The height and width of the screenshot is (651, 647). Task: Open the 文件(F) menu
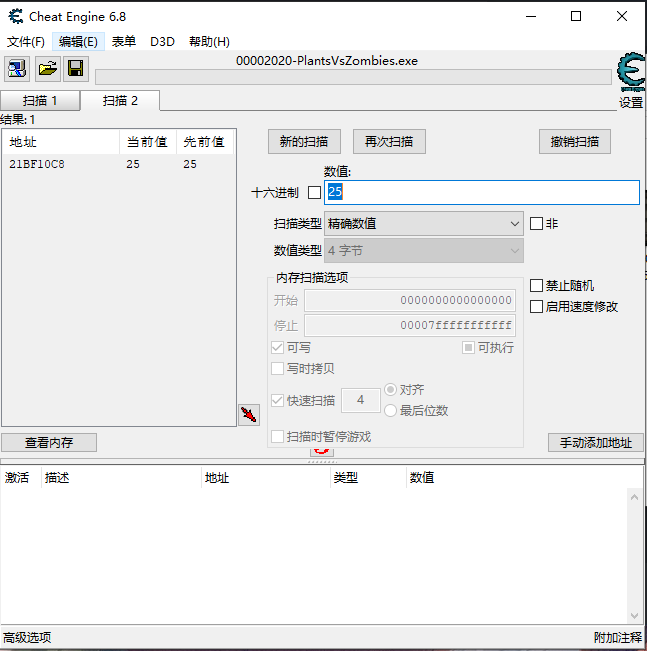coord(26,42)
